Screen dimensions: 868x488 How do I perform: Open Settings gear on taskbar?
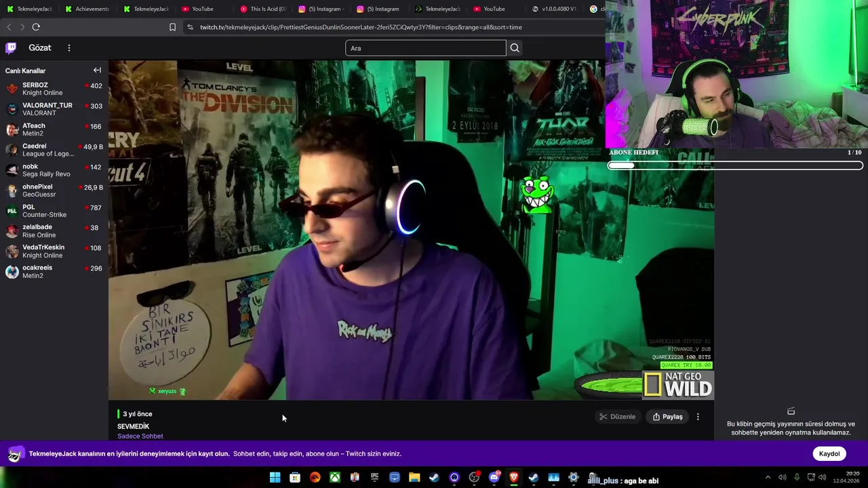tap(574, 478)
